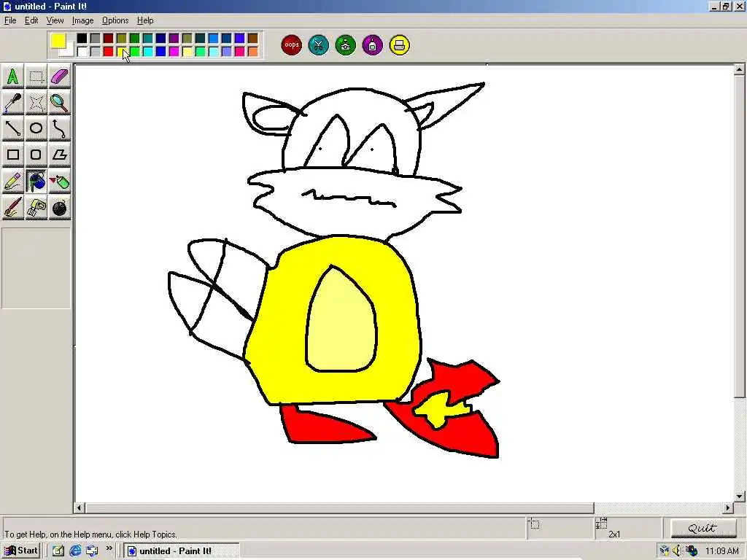This screenshot has height=560, width=747.
Task: Select the yellow paint roller tool
Action: pos(36,208)
